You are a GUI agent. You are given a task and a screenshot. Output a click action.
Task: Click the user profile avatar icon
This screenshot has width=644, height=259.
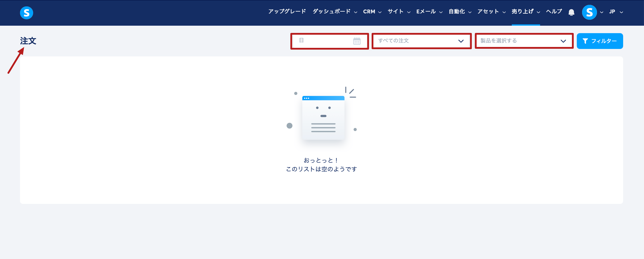(589, 12)
